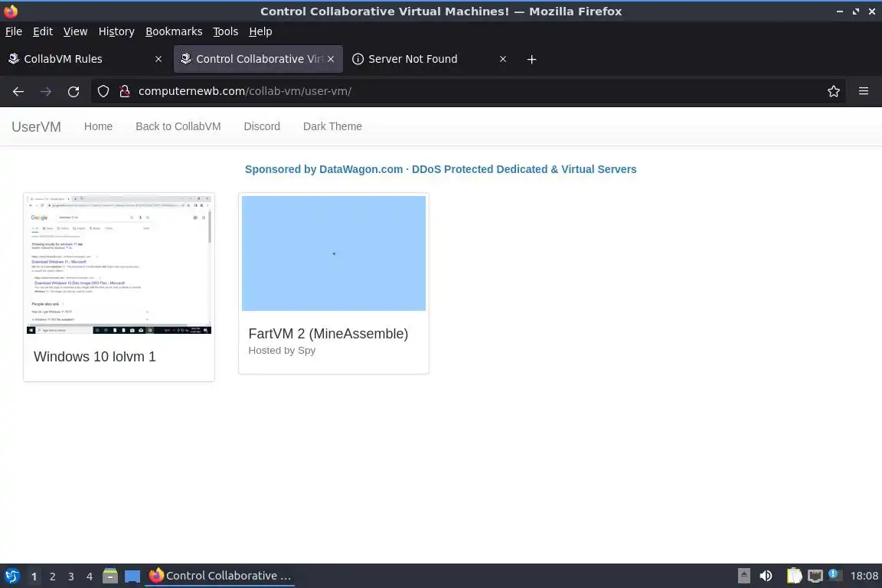Maximize the Firefox window

click(856, 11)
